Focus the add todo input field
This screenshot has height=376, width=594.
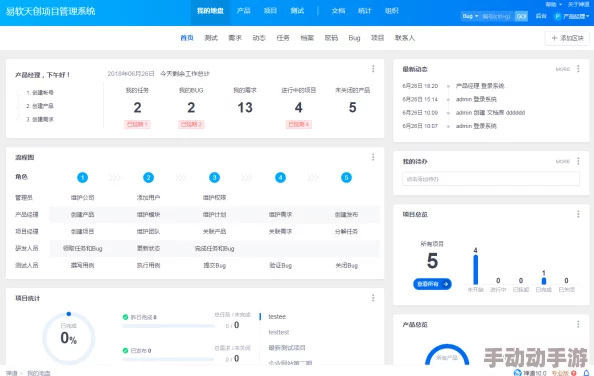click(491, 179)
